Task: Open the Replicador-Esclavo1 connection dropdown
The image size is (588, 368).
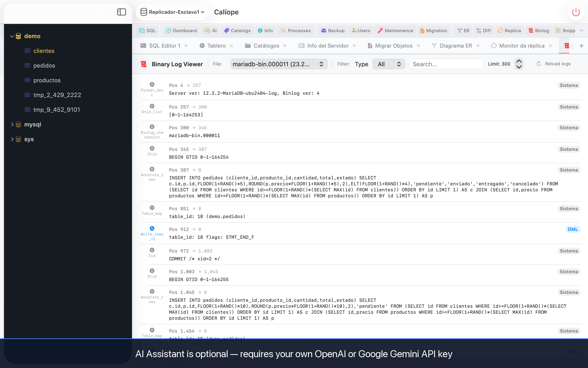Action: coord(173,12)
